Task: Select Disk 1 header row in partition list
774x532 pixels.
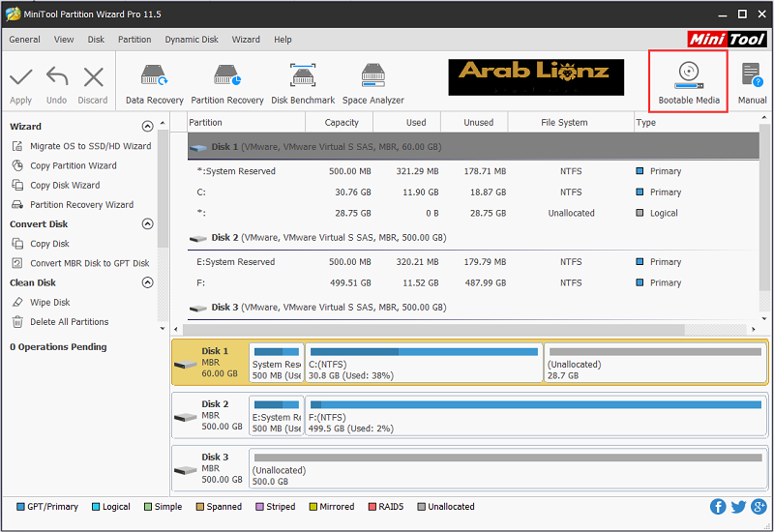Action: [473, 147]
